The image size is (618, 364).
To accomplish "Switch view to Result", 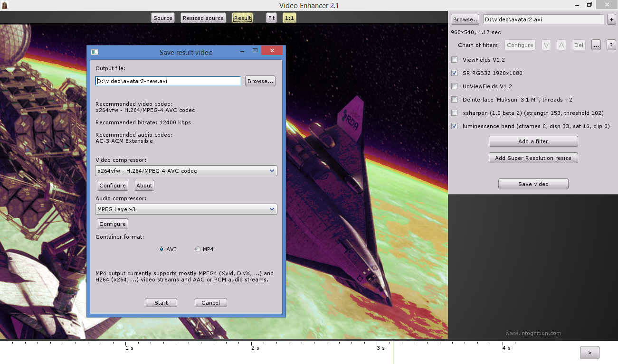I will pos(242,18).
